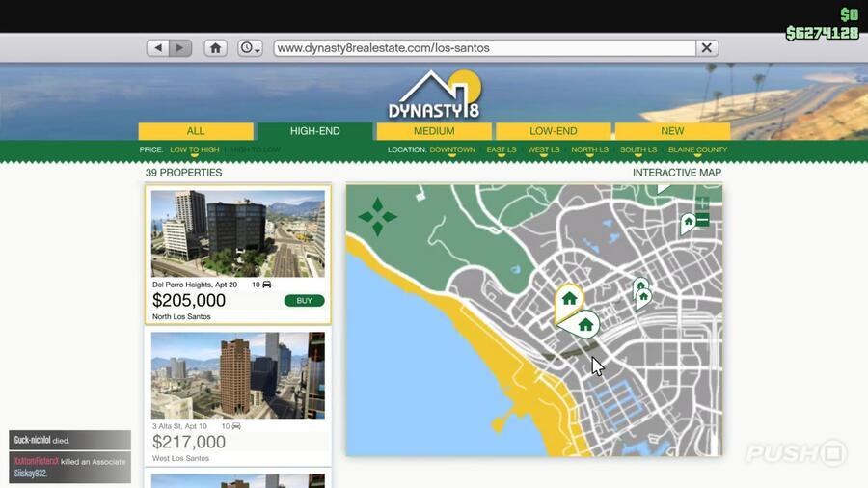
Task: Filter location by NORTH LS
Action: point(589,149)
